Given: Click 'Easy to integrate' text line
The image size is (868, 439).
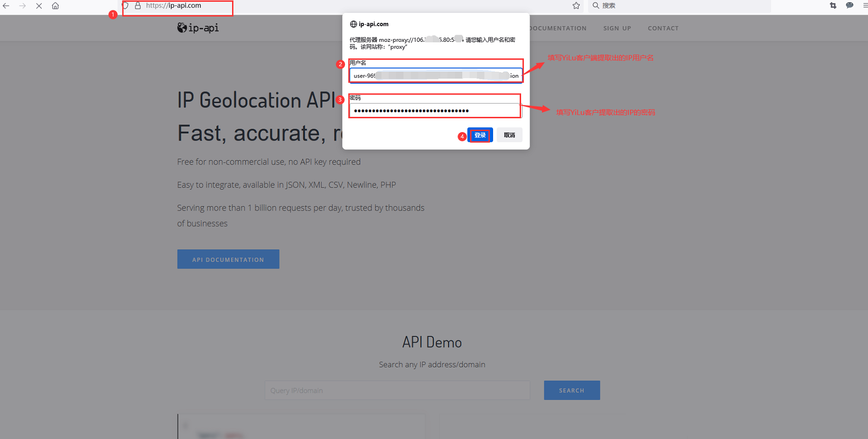Looking at the screenshot, I should pyautogui.click(x=286, y=185).
